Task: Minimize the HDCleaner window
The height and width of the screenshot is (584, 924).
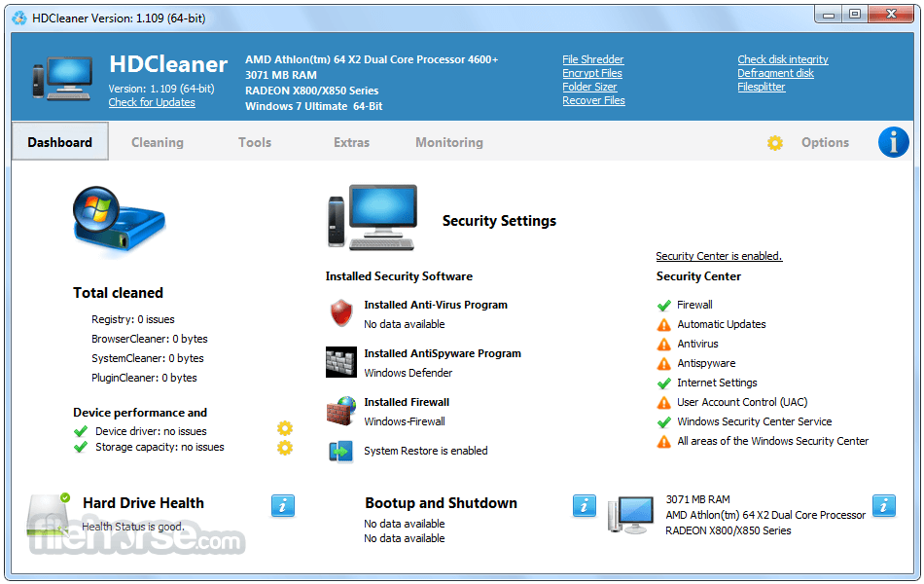Action: 828,15
